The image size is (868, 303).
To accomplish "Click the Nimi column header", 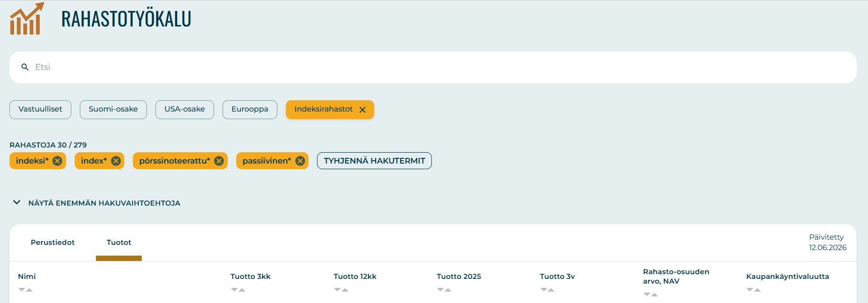I will [x=27, y=277].
